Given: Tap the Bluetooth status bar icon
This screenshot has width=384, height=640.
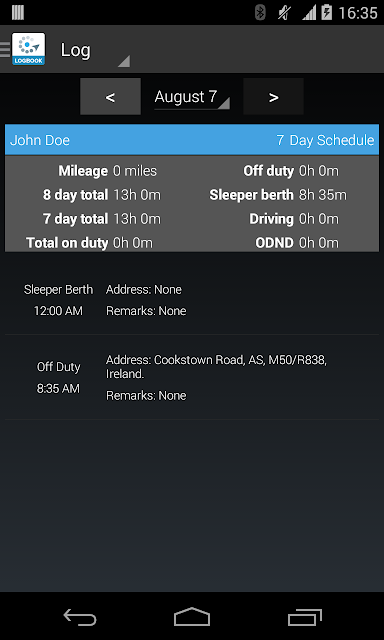Looking at the screenshot, I should click(260, 13).
